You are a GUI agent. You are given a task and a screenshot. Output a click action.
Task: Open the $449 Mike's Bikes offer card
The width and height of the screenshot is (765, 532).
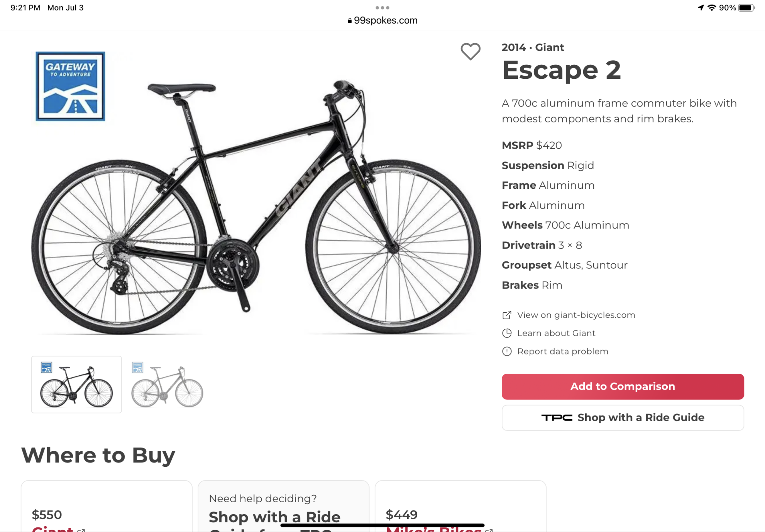(460, 510)
